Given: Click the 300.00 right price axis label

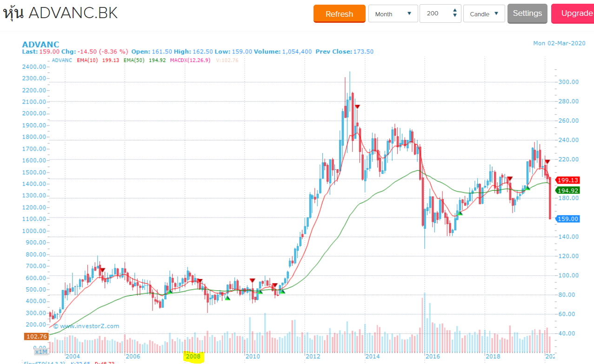Looking at the screenshot, I should coord(569,82).
